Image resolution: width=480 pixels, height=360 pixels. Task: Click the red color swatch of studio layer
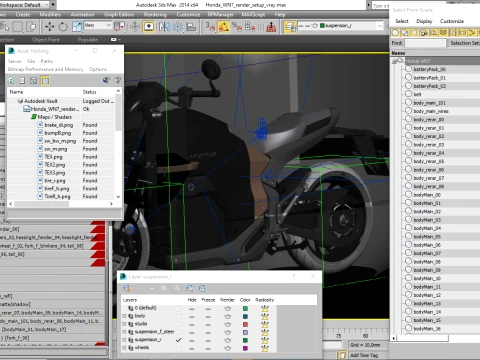click(245, 324)
